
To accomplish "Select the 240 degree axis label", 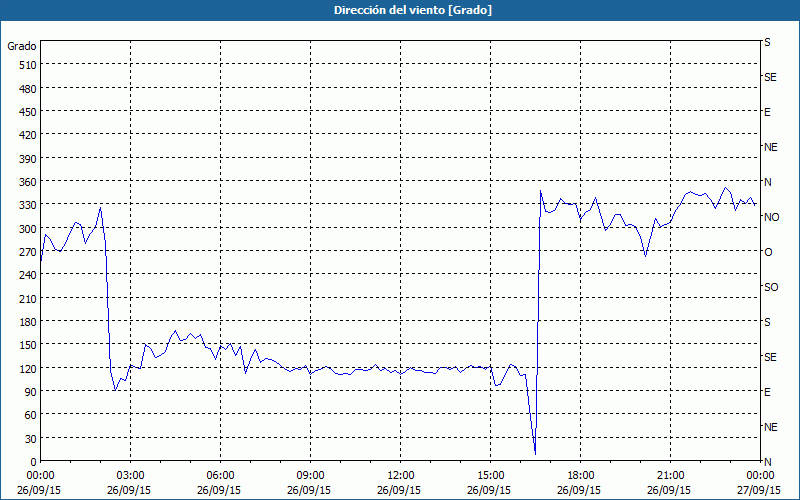I will pyautogui.click(x=28, y=275).
